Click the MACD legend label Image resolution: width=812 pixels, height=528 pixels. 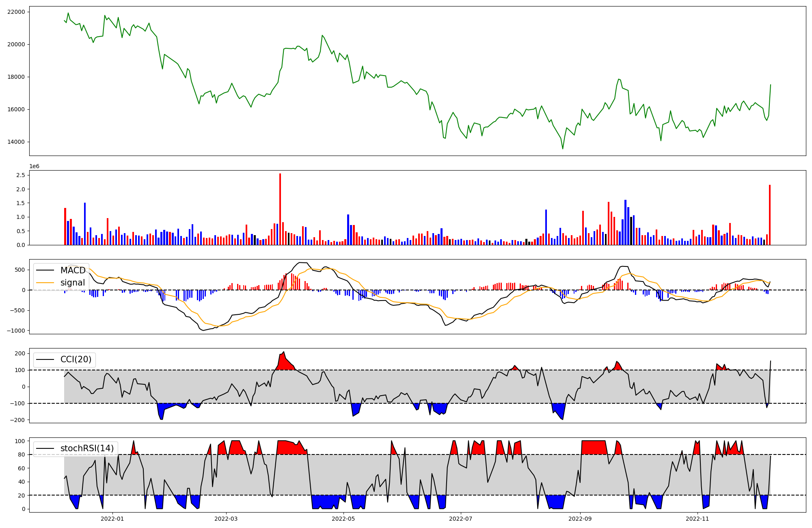73,270
